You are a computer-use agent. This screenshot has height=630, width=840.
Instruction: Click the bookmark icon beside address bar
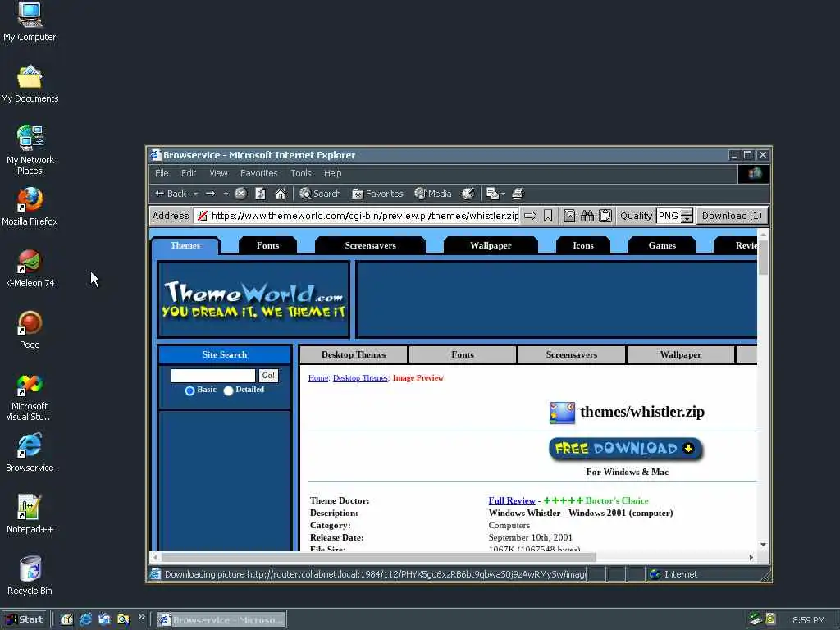(x=548, y=216)
